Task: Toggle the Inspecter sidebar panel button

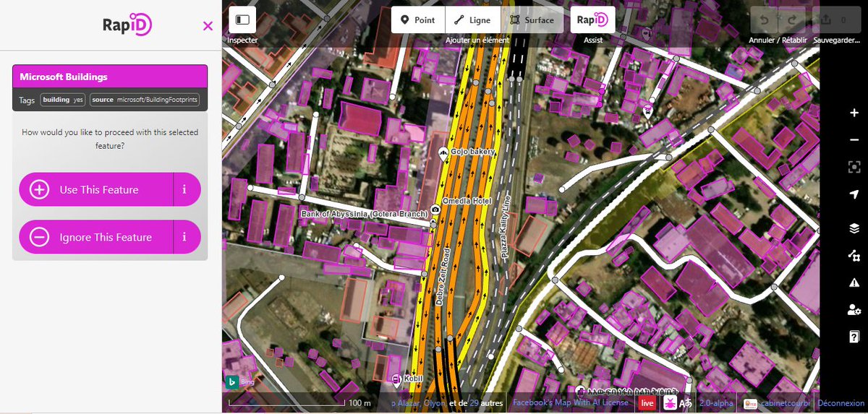Action: [242, 20]
